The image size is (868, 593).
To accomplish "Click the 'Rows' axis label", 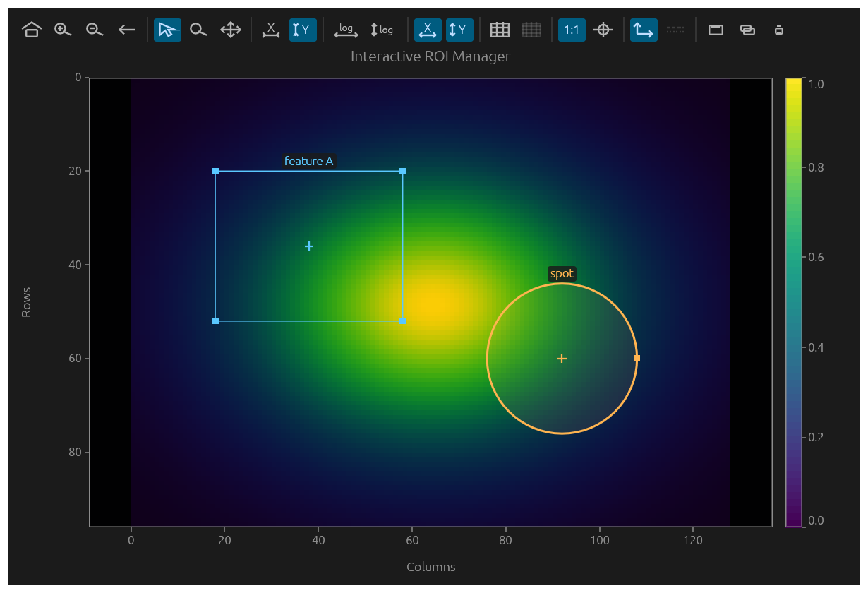I will tap(27, 302).
